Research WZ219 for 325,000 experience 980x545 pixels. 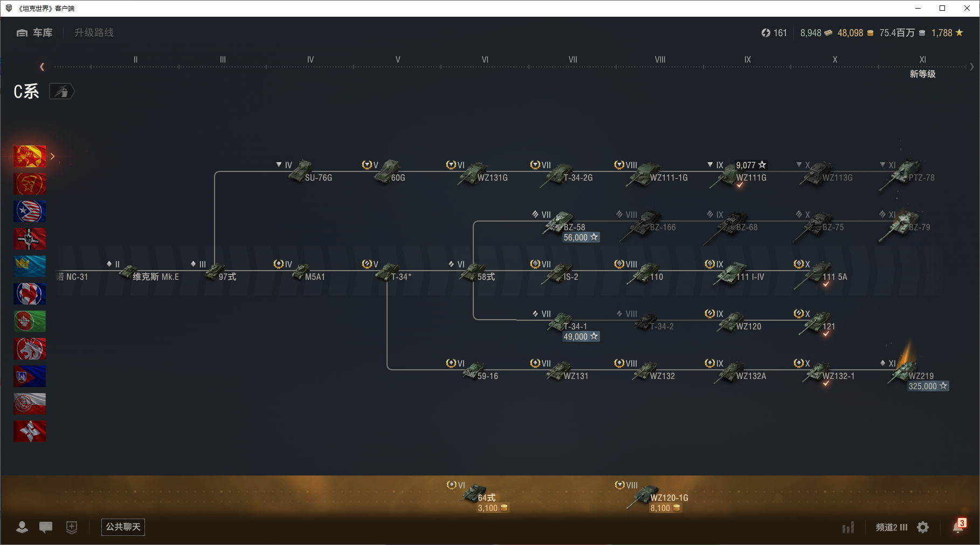(x=928, y=386)
